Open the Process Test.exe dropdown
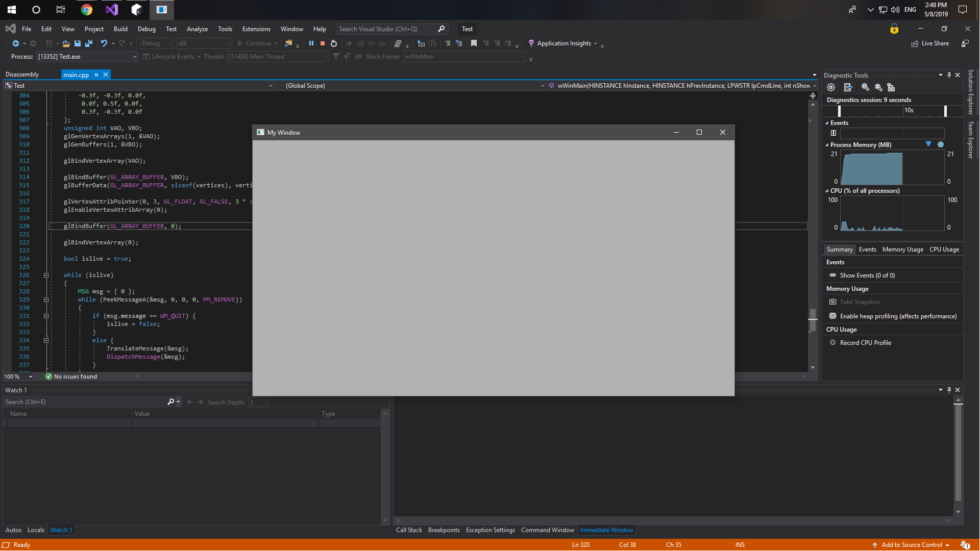The width and height of the screenshot is (980, 551). click(134, 57)
